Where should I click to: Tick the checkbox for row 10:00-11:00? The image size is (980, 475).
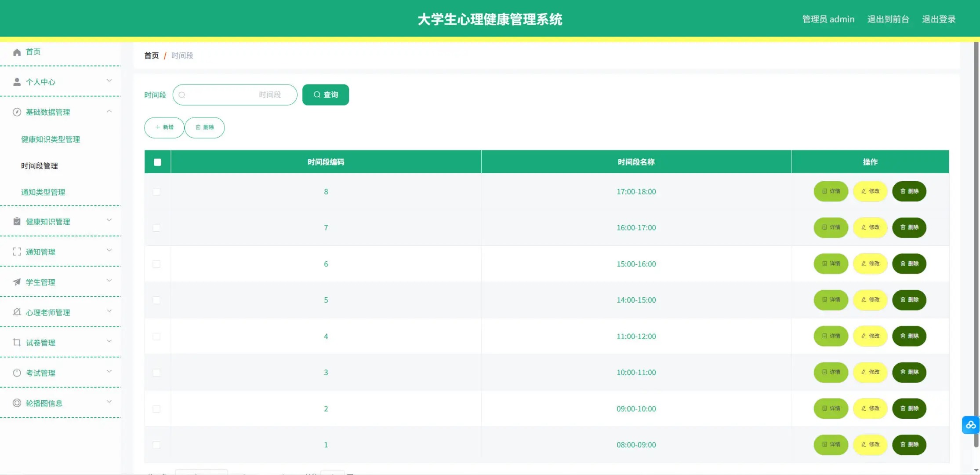tap(156, 373)
